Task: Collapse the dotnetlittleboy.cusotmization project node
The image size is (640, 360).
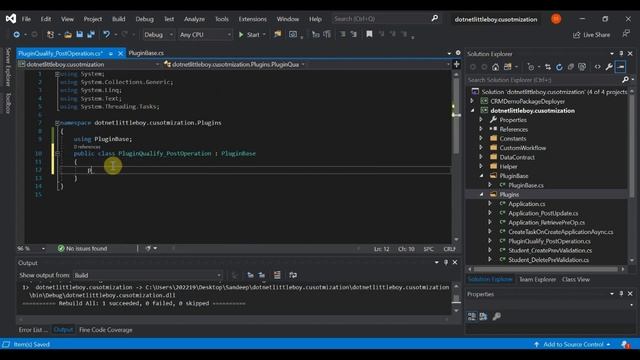Action: coord(472,110)
